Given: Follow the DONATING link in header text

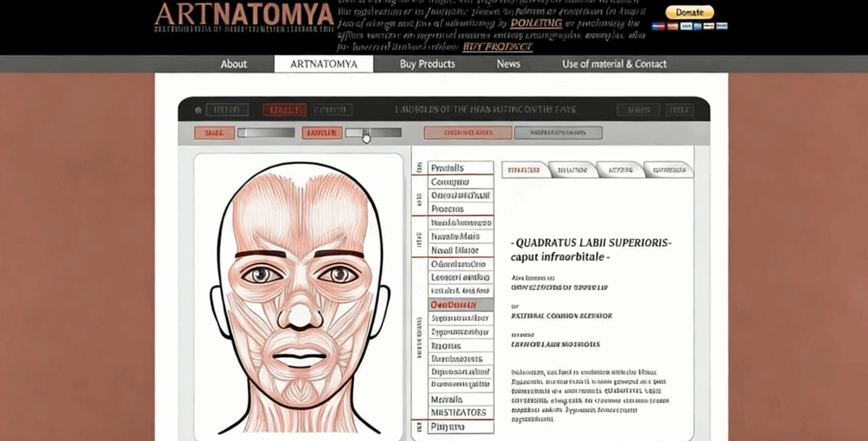Looking at the screenshot, I should [535, 23].
